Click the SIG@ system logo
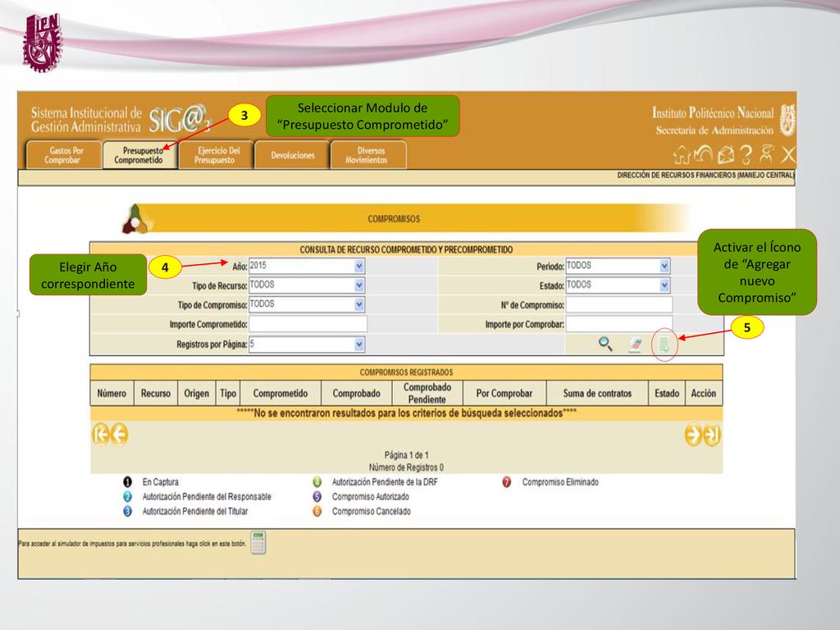The height and width of the screenshot is (630, 840). (x=180, y=119)
